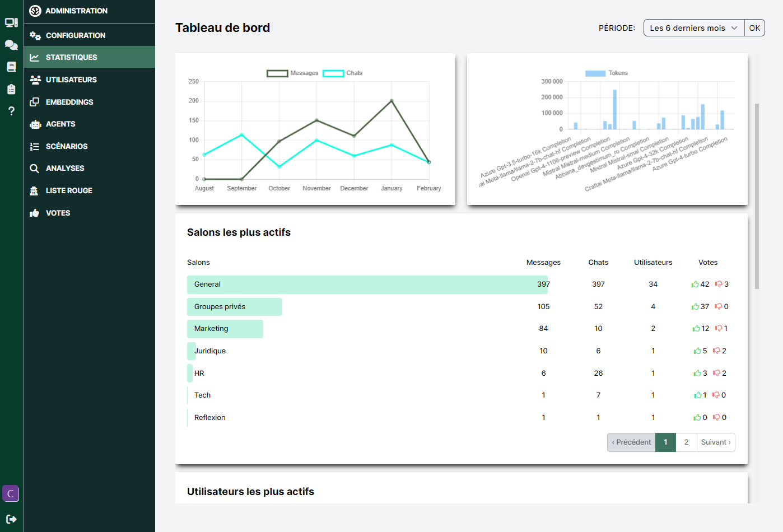The width and height of the screenshot is (783, 532).
Task: Open the Utilisateurs menu item
Action: point(71,80)
